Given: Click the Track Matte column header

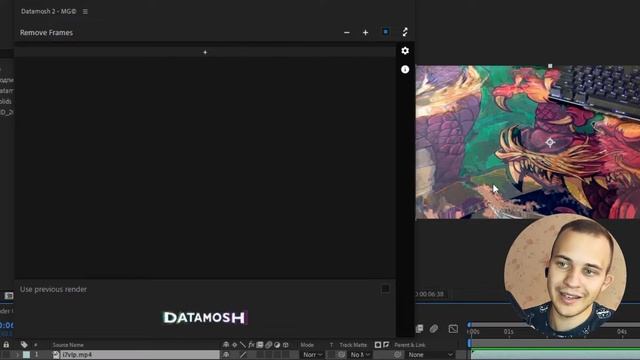Looking at the screenshot, I should click(353, 345).
